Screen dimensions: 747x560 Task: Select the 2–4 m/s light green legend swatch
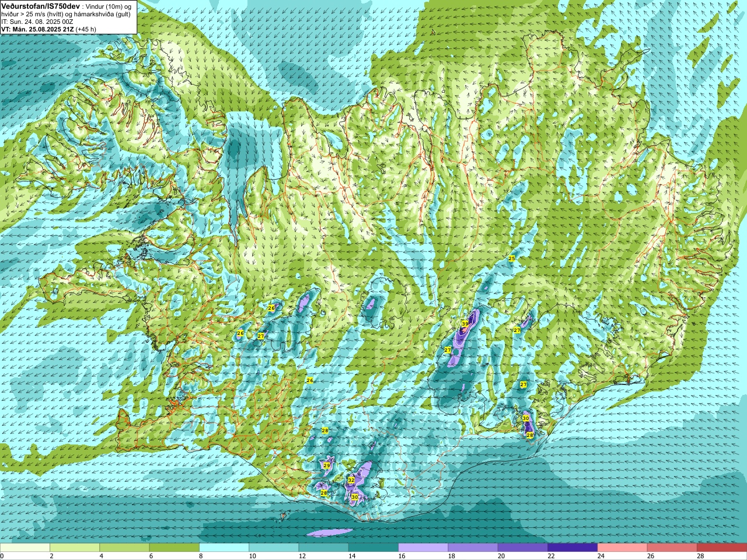(75, 548)
